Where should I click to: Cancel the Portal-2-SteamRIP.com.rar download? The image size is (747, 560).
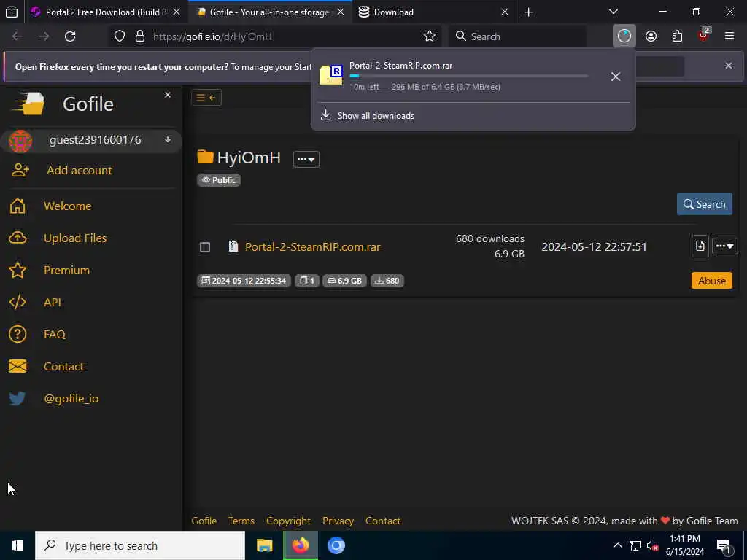click(x=615, y=76)
